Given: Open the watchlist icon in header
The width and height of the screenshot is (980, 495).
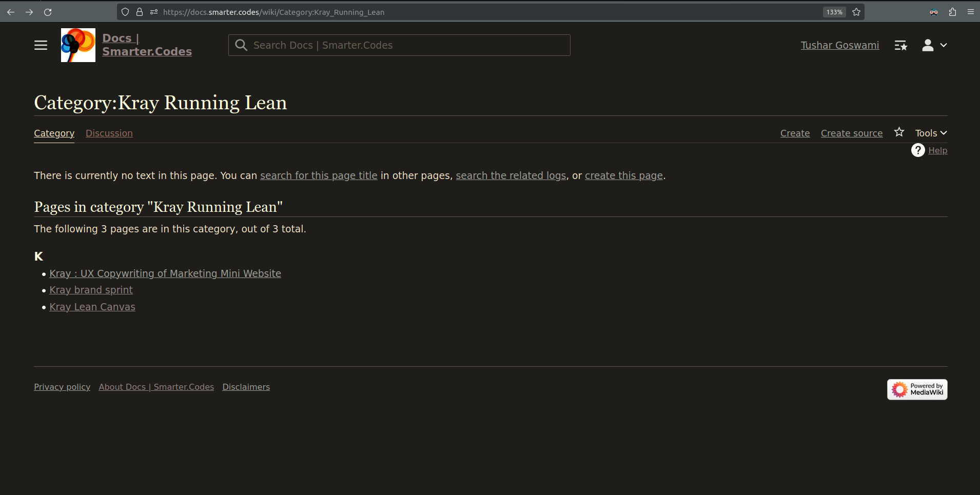Looking at the screenshot, I should pos(901,46).
